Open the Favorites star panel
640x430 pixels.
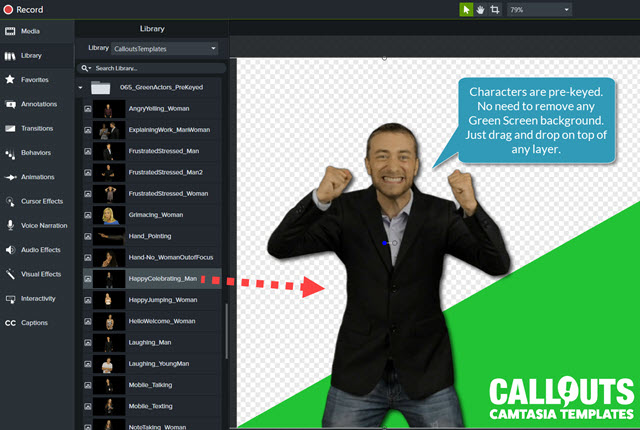pyautogui.click(x=36, y=79)
